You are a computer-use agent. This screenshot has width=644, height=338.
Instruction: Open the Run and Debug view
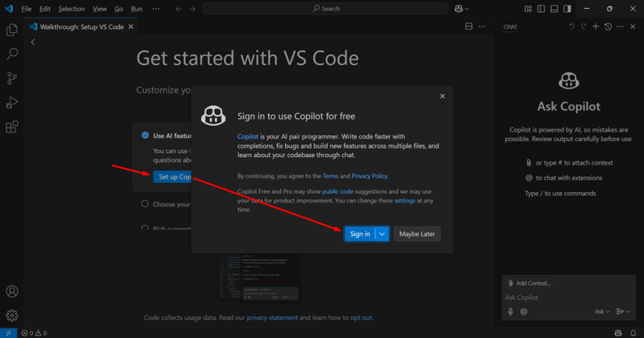pyautogui.click(x=12, y=102)
